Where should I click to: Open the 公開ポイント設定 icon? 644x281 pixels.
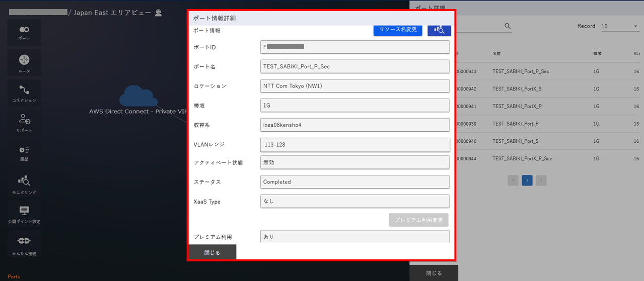tap(24, 214)
